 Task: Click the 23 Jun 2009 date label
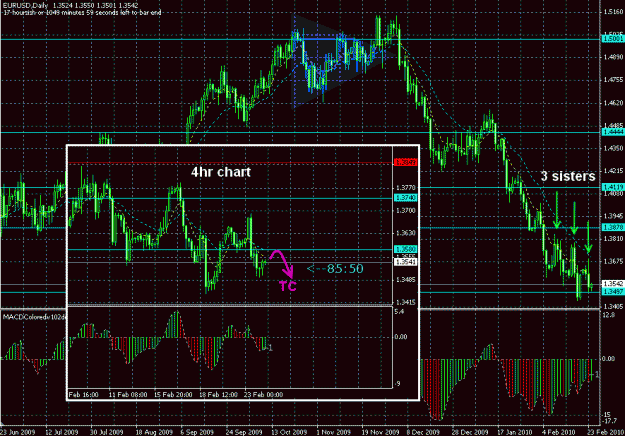[18, 432]
